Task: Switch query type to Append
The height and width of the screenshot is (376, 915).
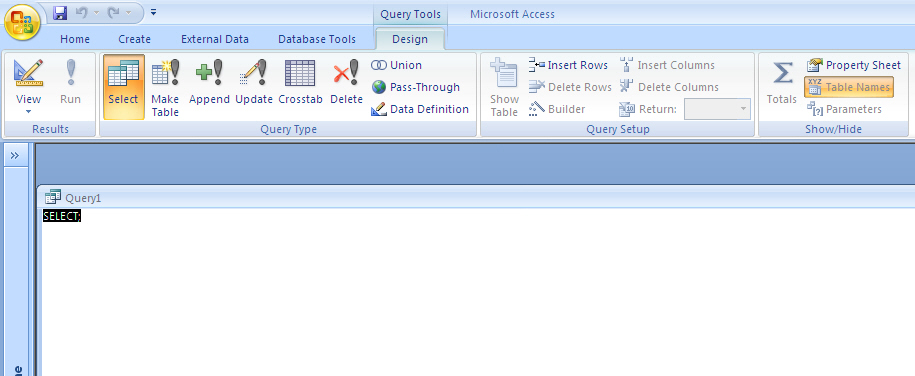Action: 209,82
